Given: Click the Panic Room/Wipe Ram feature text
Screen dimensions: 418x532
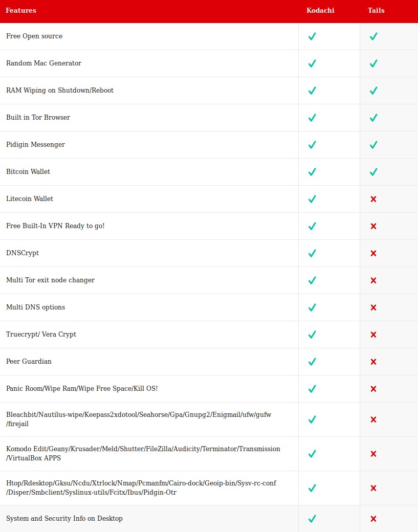Looking at the screenshot, I should [x=82, y=389].
